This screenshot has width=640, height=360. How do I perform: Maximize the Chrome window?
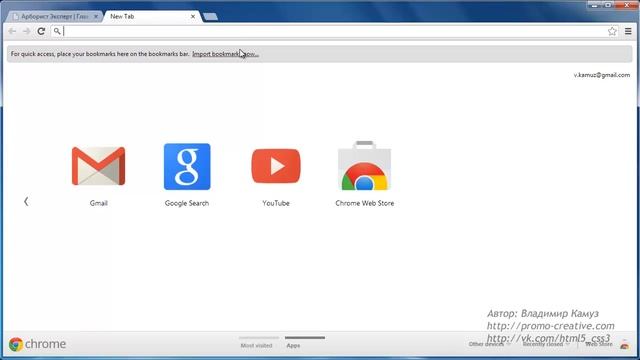click(x=608, y=5)
